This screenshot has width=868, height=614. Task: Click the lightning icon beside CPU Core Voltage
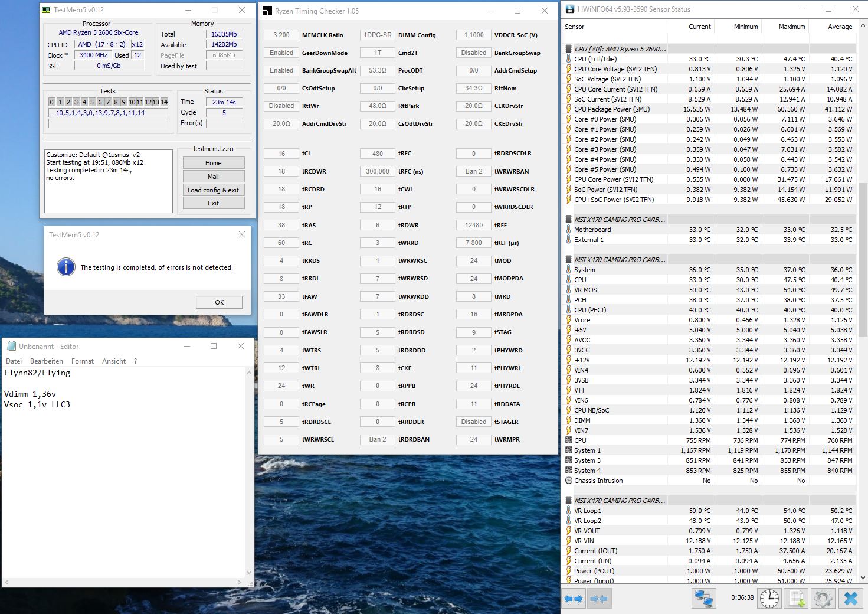569,69
